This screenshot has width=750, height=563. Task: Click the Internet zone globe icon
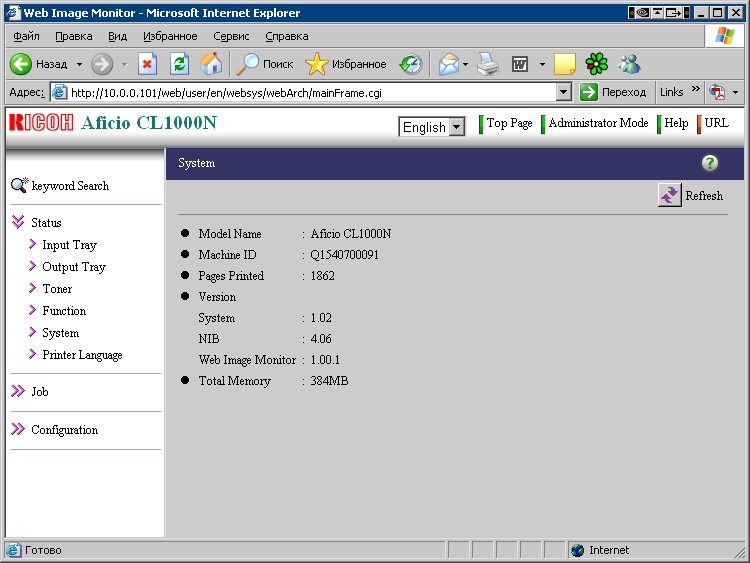coord(577,551)
